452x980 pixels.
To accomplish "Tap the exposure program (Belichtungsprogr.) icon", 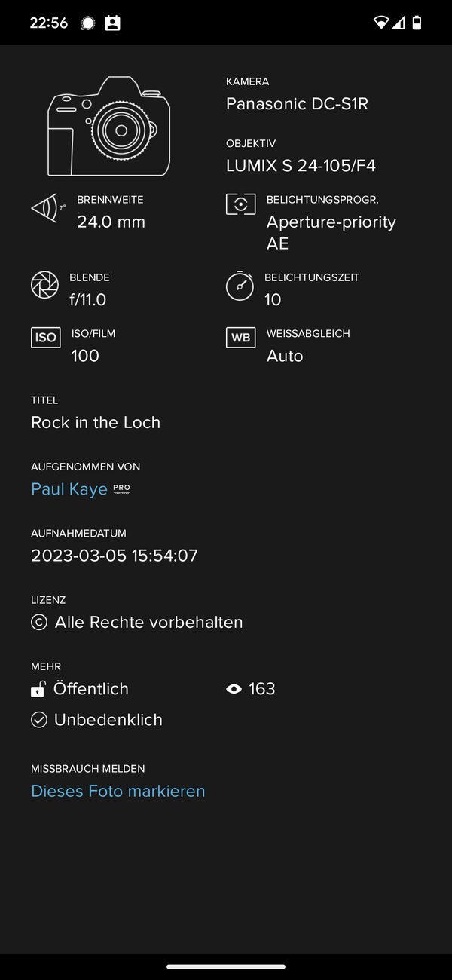I will click(240, 204).
